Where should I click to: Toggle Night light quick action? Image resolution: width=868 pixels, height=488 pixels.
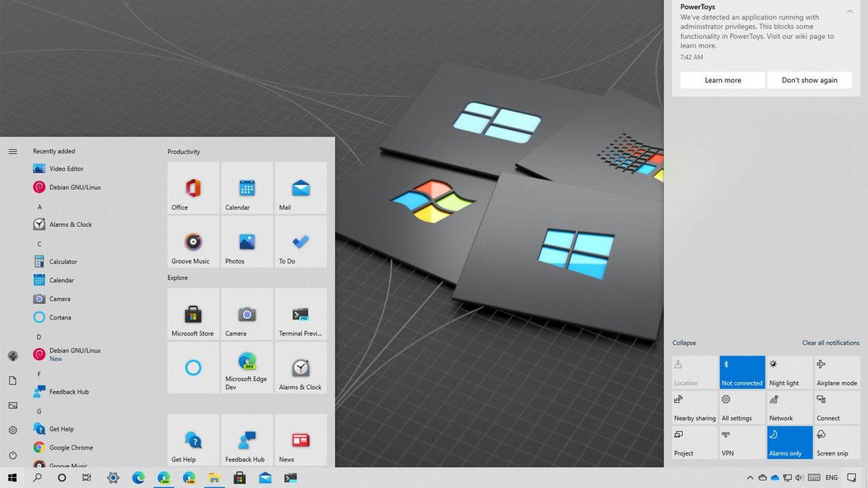click(x=789, y=372)
